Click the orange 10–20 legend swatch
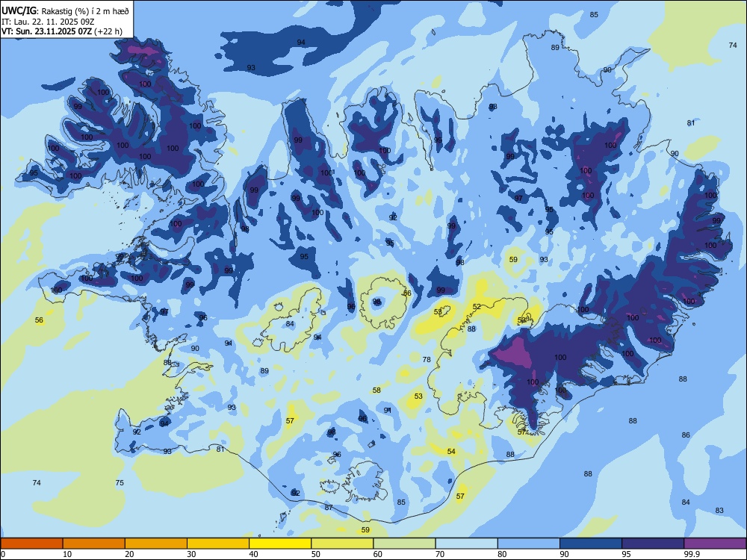This screenshot has width=747, height=560. pyautogui.click(x=94, y=544)
